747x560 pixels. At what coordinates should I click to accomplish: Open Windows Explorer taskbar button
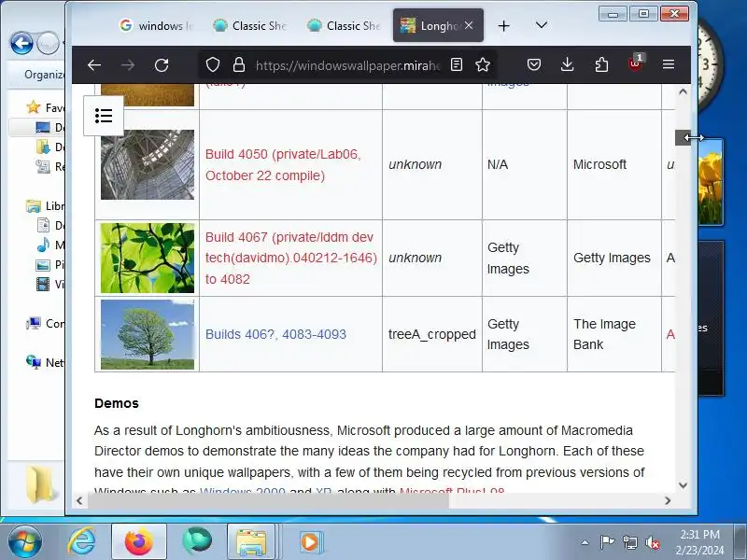coord(251,542)
